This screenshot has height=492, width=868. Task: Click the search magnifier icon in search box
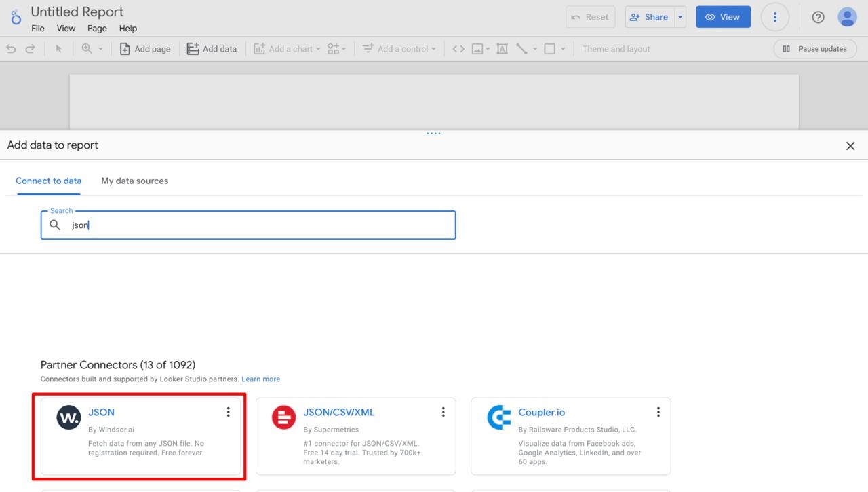click(x=55, y=225)
